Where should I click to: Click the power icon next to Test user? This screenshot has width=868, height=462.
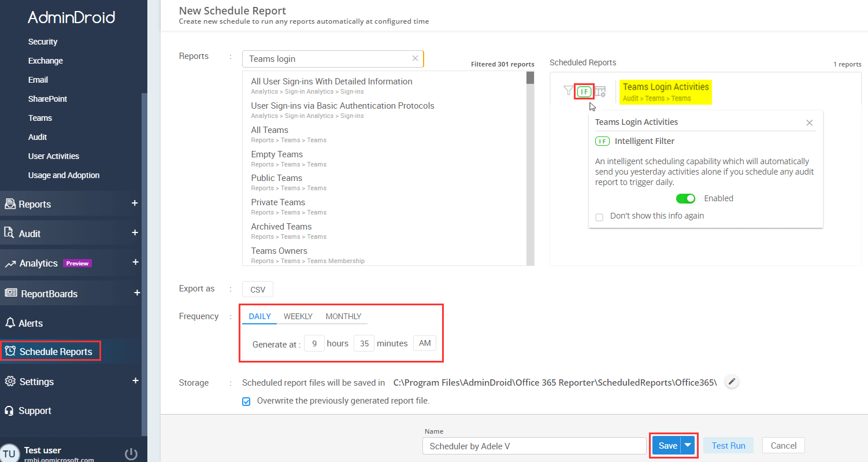point(130,453)
